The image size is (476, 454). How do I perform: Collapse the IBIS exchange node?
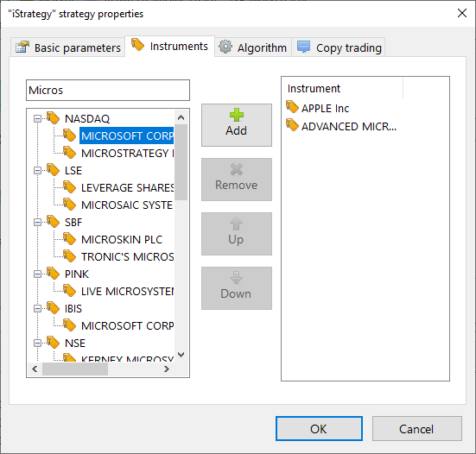click(x=37, y=309)
